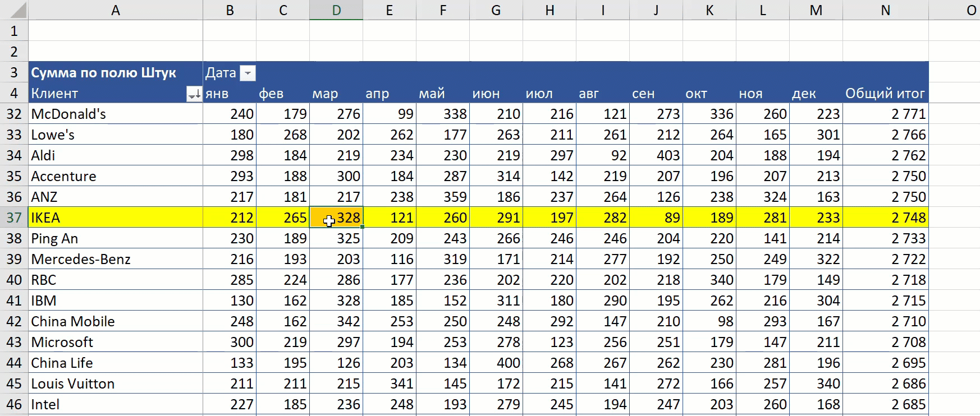Select the Louis Vuitton client cell

116,383
